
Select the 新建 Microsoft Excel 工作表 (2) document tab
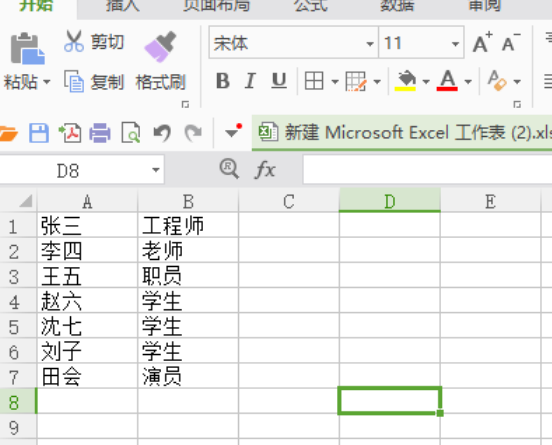point(402,133)
